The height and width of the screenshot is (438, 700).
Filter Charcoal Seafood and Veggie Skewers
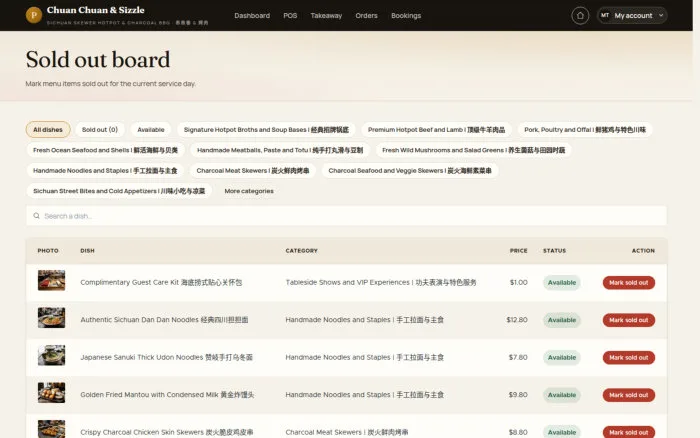pos(410,171)
